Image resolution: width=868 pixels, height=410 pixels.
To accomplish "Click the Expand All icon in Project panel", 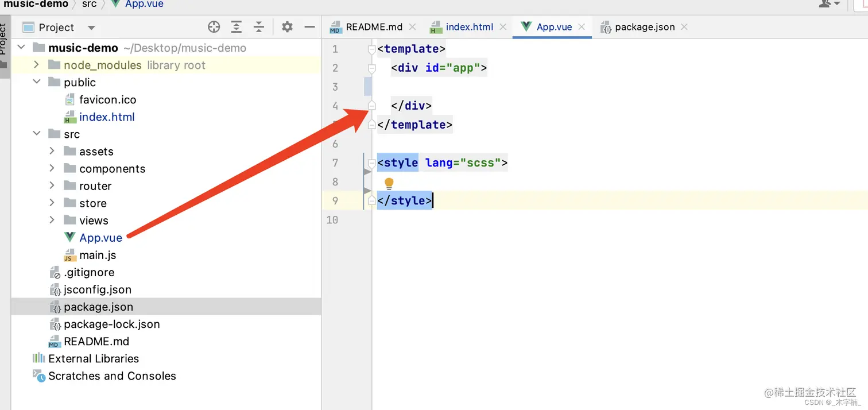I will pos(237,27).
